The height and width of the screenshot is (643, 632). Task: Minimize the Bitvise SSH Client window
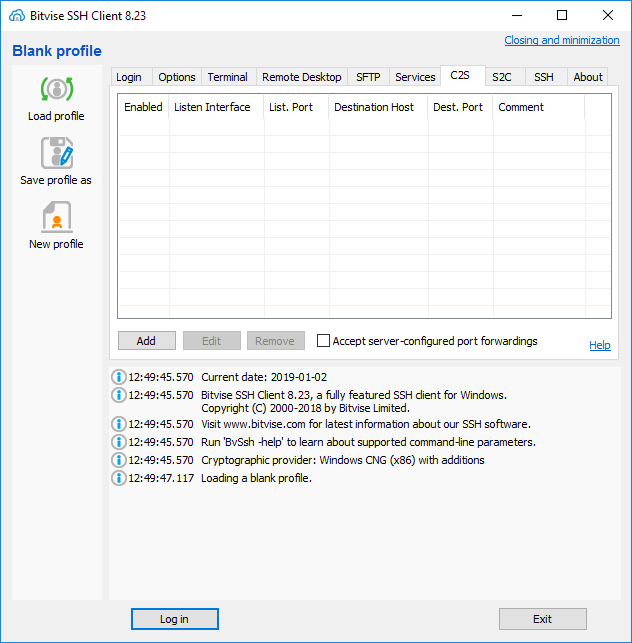(x=517, y=16)
